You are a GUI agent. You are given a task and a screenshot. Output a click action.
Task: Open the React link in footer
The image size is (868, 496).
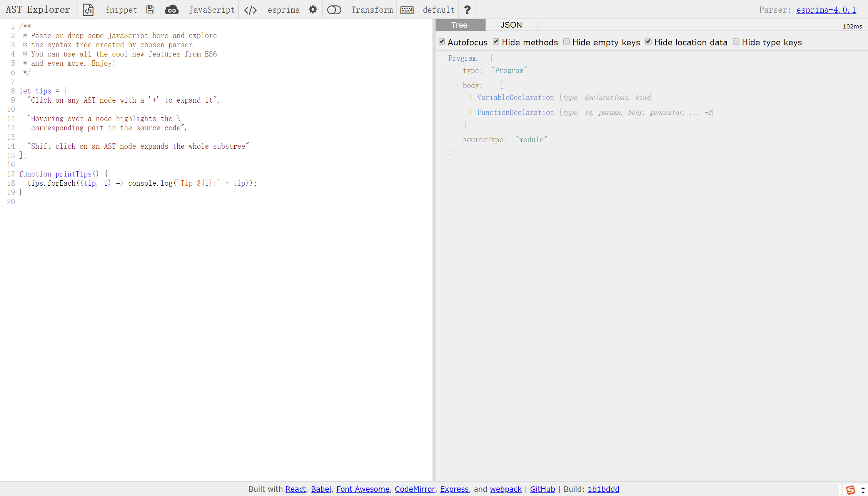pos(295,489)
